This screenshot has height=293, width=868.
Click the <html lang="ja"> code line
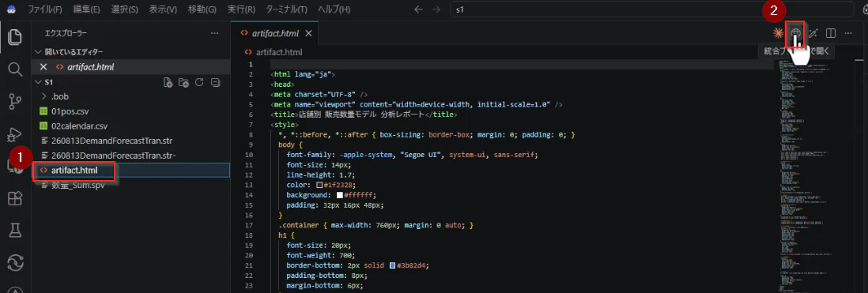(303, 74)
